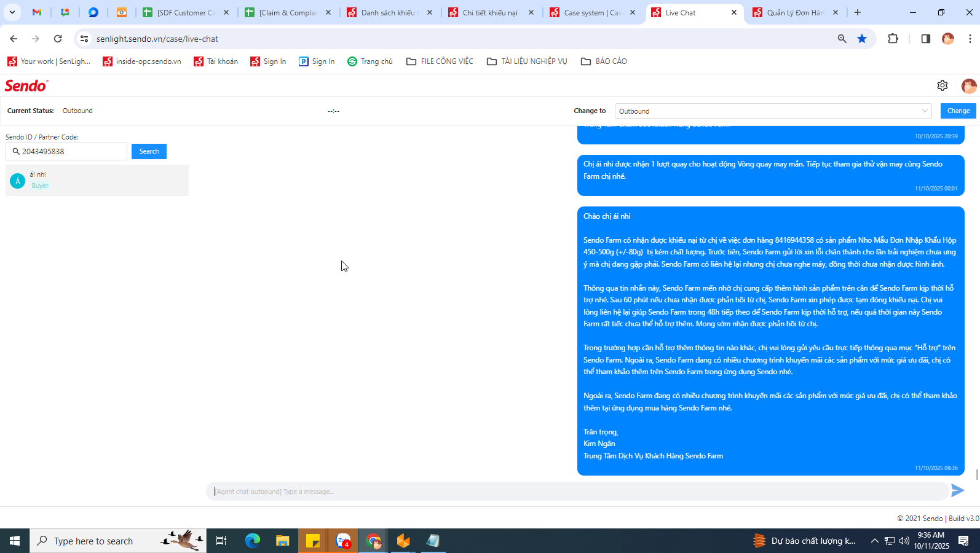Open first Sign In bookmark with Sendo icon
Screen dimensions: 980x553
pos(268,61)
